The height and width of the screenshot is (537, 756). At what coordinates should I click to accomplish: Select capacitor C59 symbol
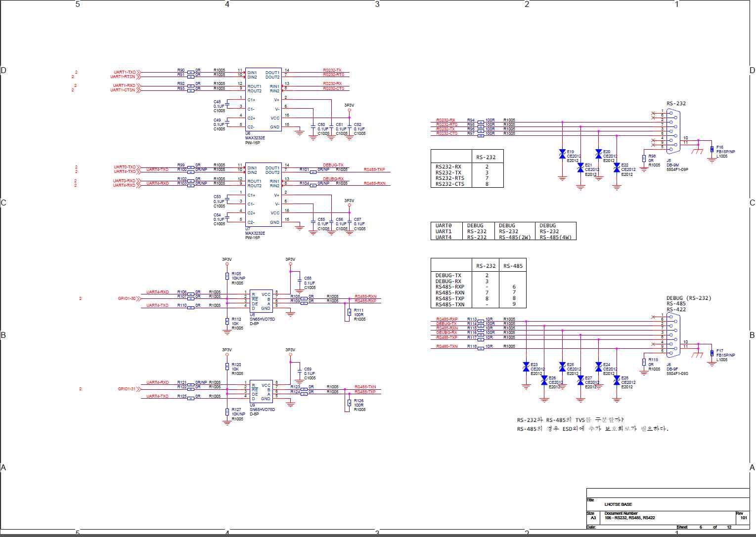(299, 372)
